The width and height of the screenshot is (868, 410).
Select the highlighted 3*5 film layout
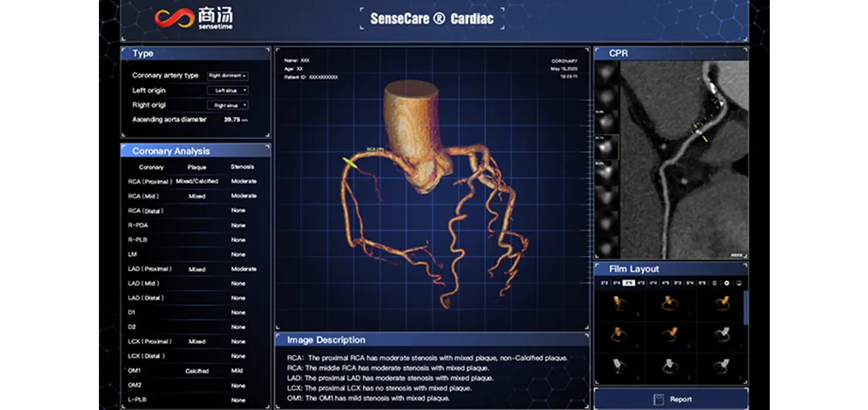coord(629,283)
